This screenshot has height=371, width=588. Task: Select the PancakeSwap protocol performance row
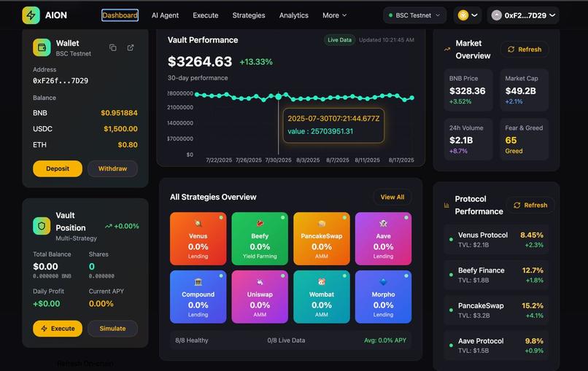click(496, 310)
